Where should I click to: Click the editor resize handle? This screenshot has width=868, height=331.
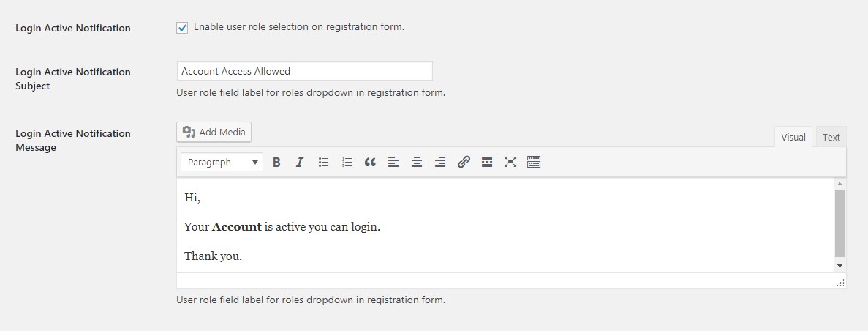841,283
